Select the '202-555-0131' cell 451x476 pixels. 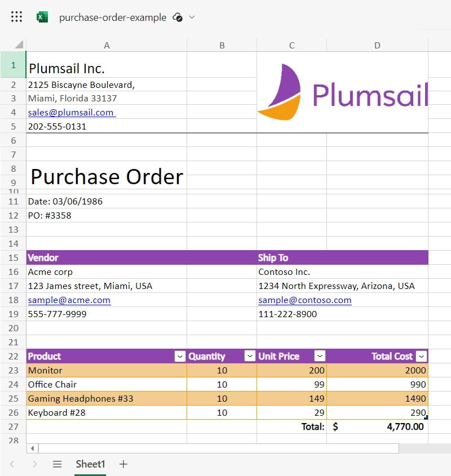pos(107,126)
